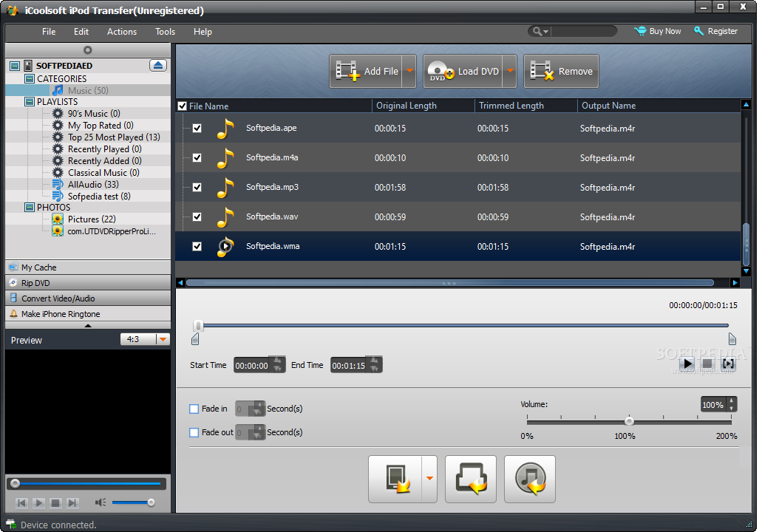Uncheck the Softpedia.mp3 checkbox

click(197, 188)
